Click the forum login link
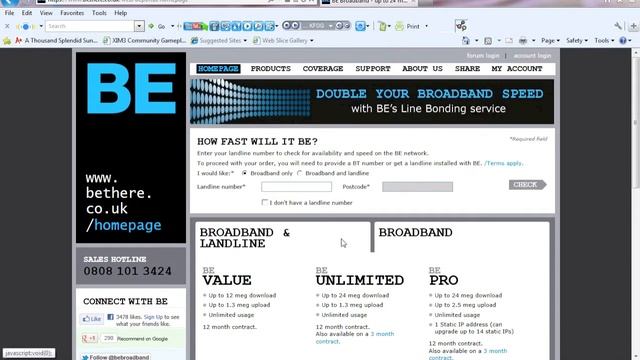Viewport: 640px width, 360px height. pyautogui.click(x=483, y=56)
